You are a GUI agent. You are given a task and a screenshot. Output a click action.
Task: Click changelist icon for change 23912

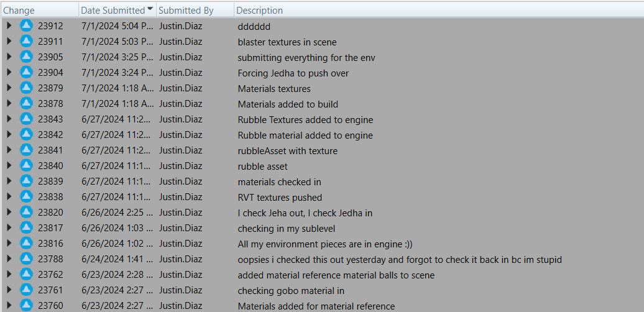[x=26, y=26]
